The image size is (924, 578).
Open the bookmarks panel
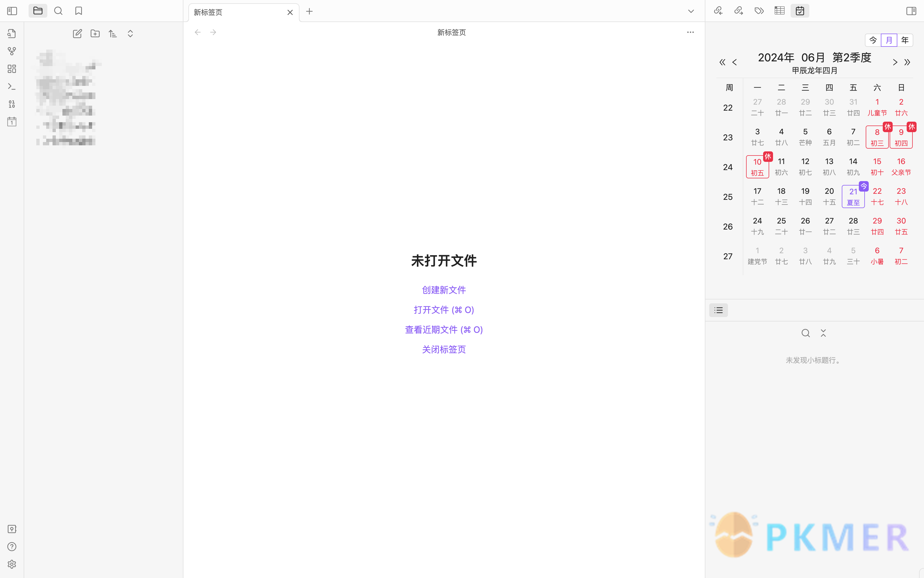[79, 11]
